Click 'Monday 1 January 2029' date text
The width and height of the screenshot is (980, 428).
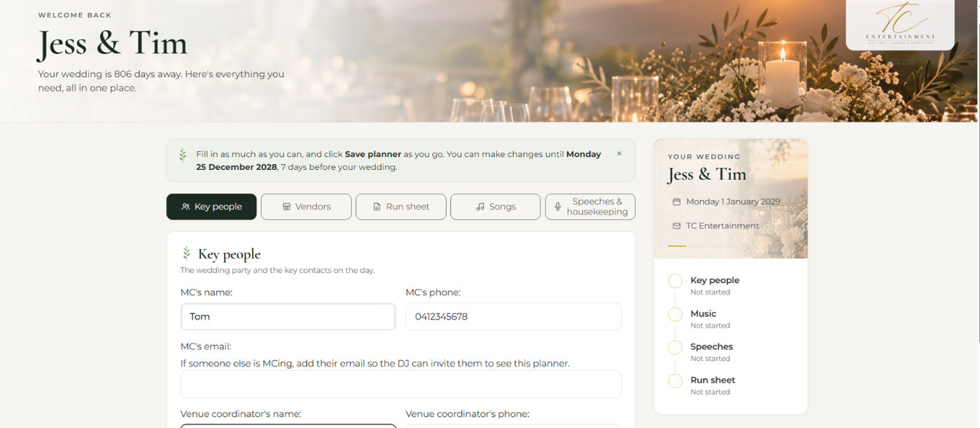point(733,201)
